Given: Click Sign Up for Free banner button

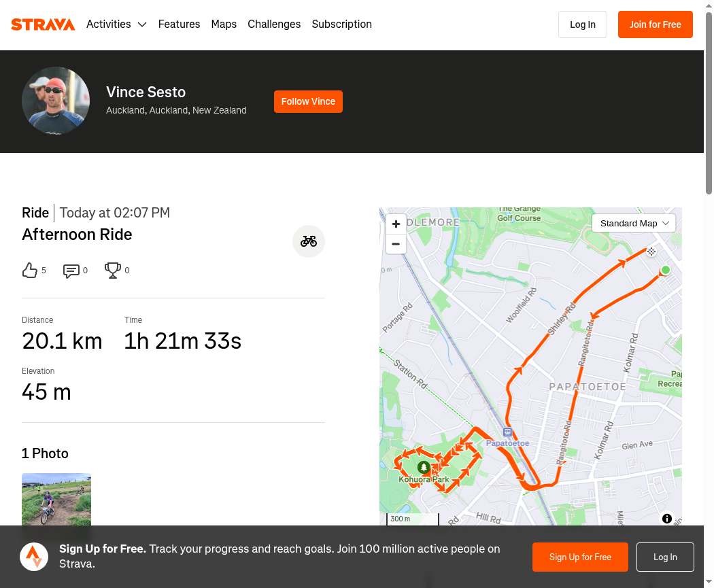Looking at the screenshot, I should tap(580, 557).
